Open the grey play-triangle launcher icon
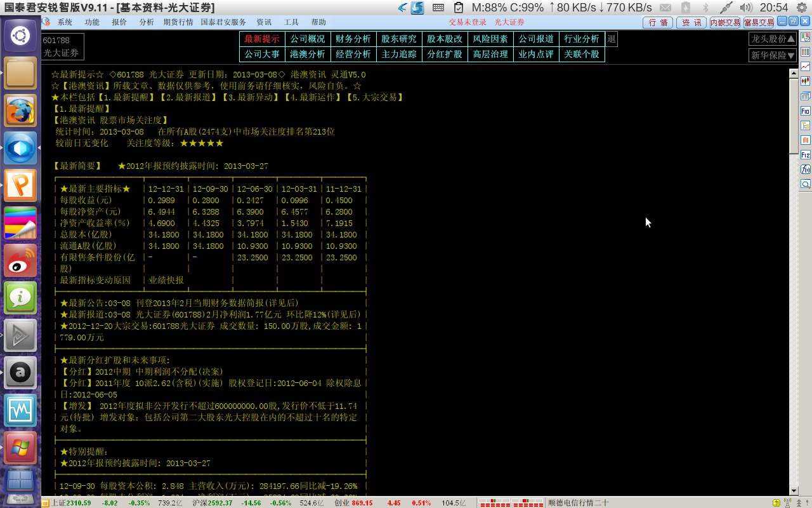 [x=20, y=335]
